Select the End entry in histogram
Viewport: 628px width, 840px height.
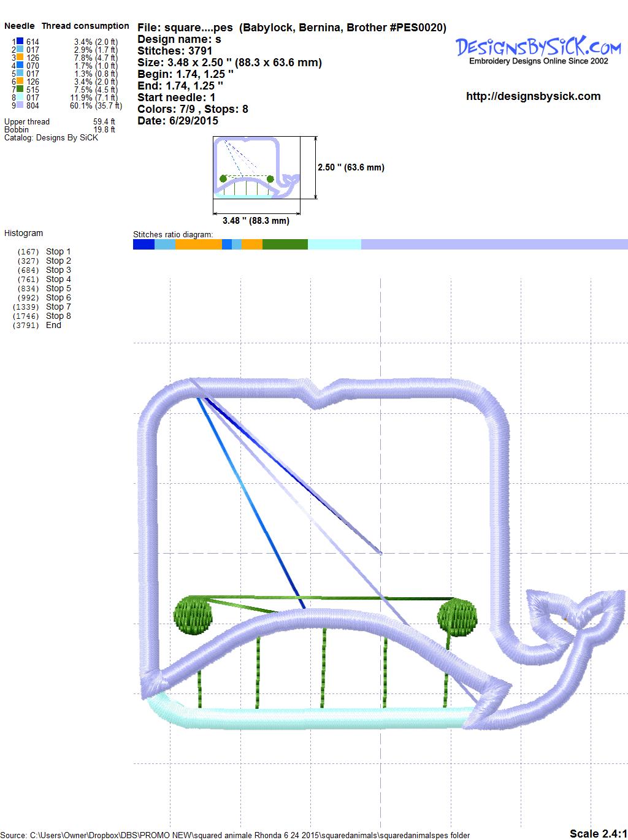(53, 325)
